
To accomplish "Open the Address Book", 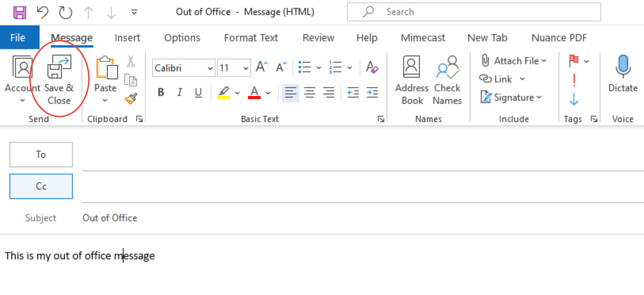I will (412, 80).
